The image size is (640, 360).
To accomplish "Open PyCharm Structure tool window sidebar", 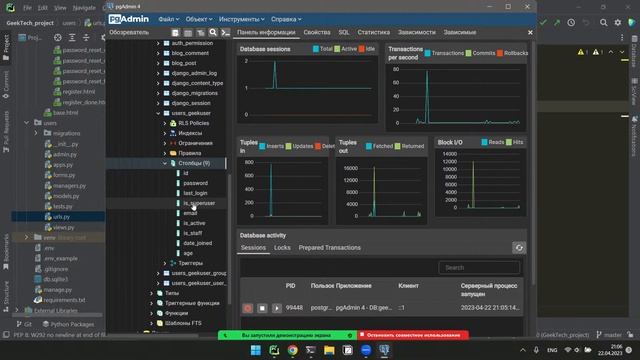I will [x=6, y=297].
